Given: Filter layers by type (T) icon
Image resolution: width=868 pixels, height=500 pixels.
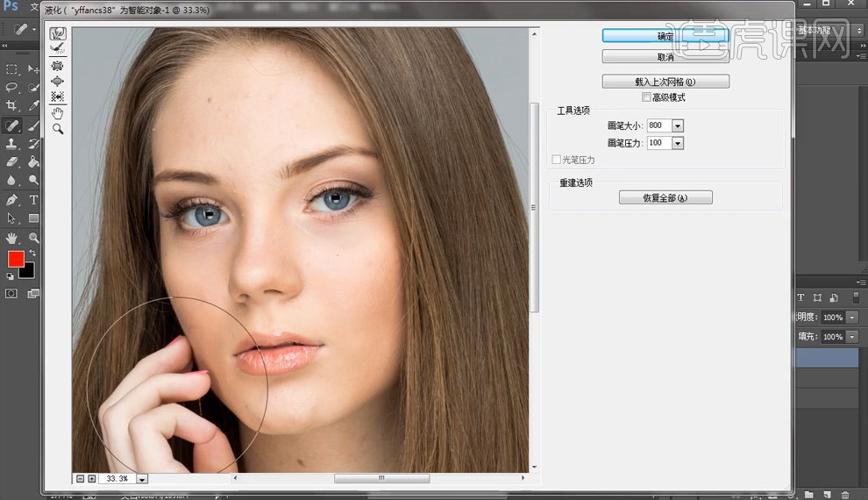Looking at the screenshot, I should pyautogui.click(x=800, y=298).
